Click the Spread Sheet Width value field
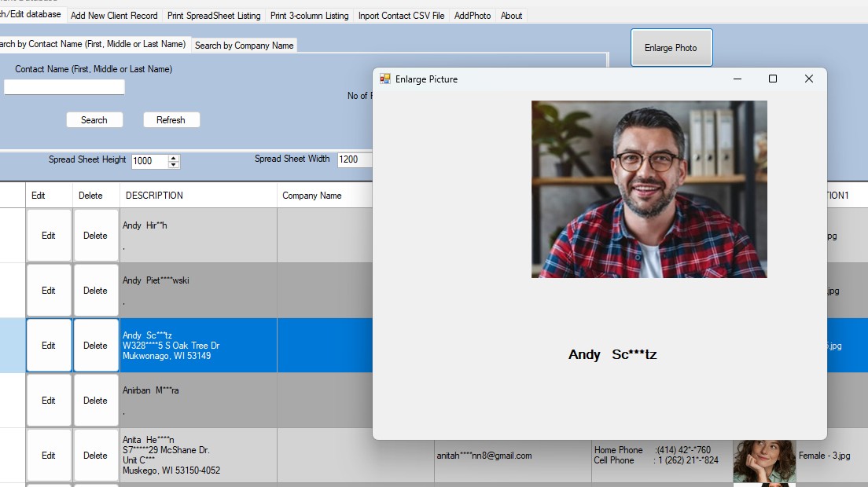The width and height of the screenshot is (868, 487). (355, 159)
